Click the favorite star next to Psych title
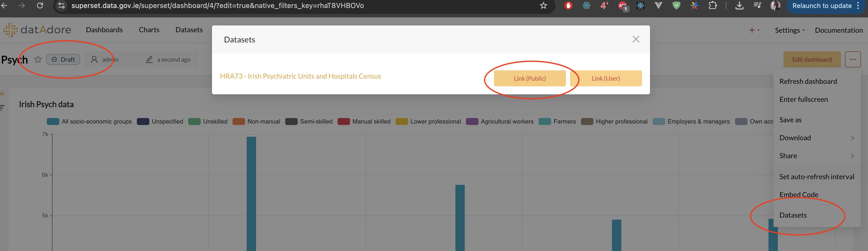 (x=38, y=60)
